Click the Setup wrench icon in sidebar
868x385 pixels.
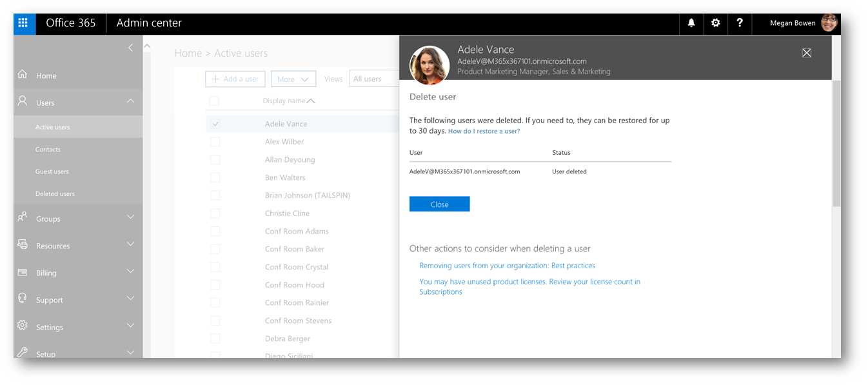click(23, 352)
